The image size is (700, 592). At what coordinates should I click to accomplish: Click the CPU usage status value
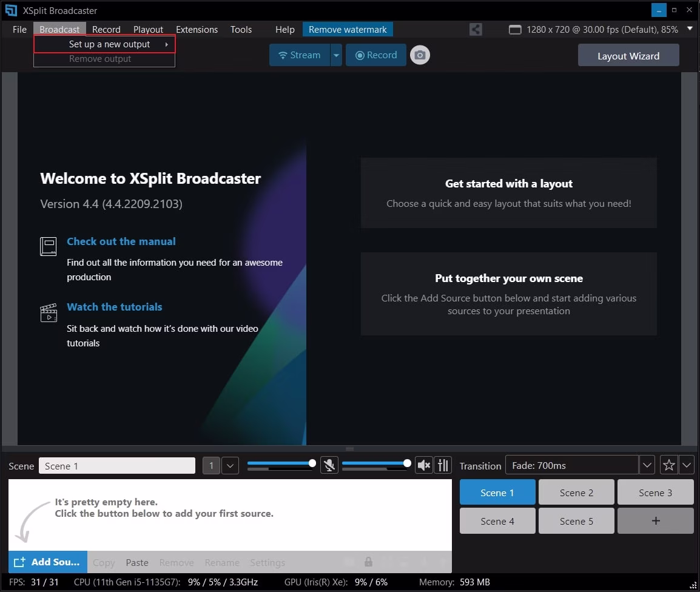223,582
